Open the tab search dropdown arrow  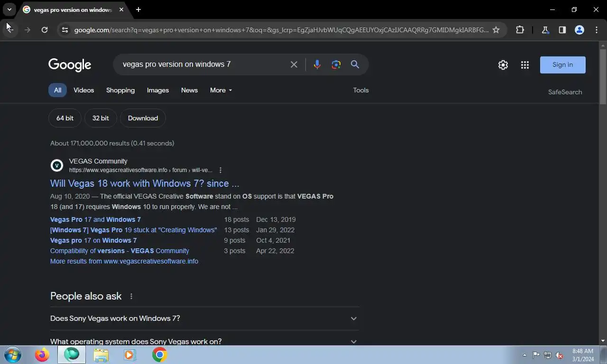pos(9,9)
